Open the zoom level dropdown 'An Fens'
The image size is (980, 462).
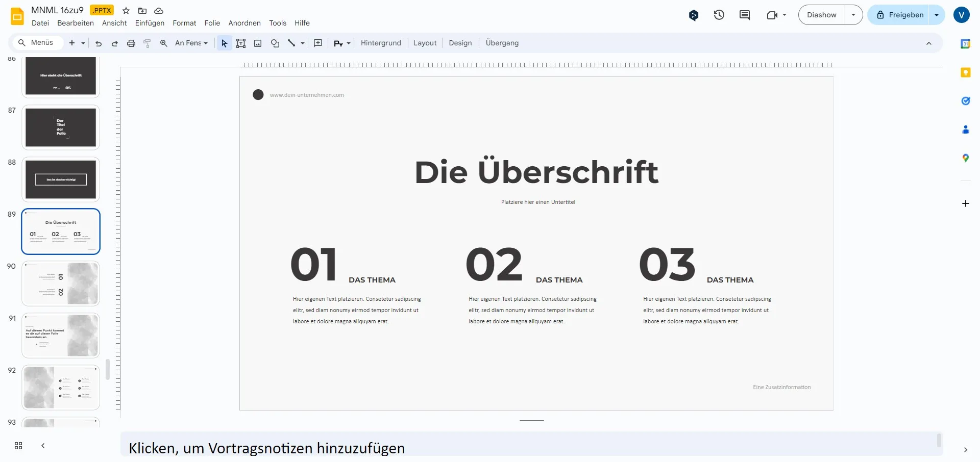pos(191,43)
